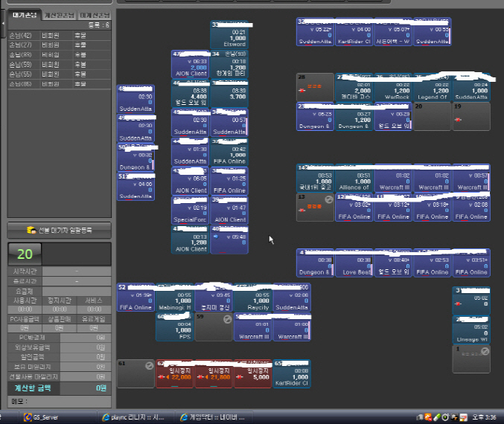This screenshot has height=424, width=504.
Task: Click the red star icon on seat 3
Action: pos(458,303)
